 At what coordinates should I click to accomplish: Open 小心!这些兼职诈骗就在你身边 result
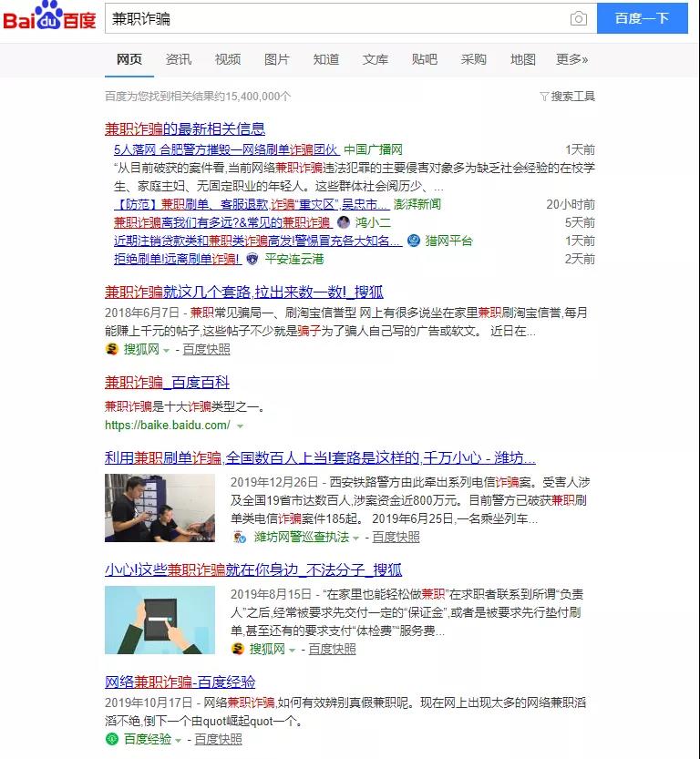(x=253, y=569)
